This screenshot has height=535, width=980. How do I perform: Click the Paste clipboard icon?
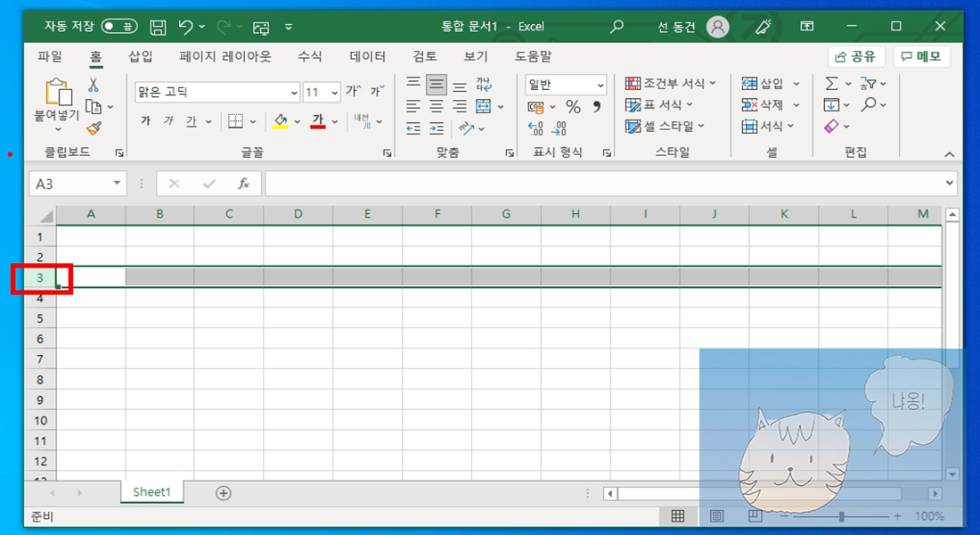click(x=58, y=91)
